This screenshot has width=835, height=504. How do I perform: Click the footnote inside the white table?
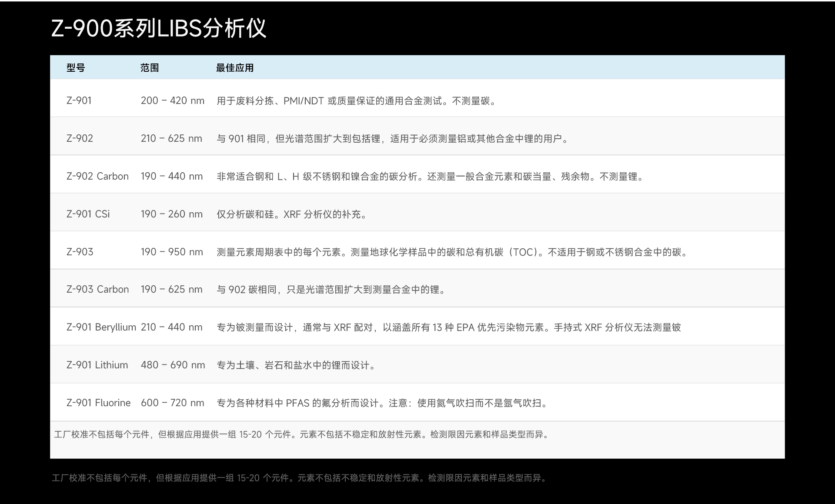[x=302, y=434]
